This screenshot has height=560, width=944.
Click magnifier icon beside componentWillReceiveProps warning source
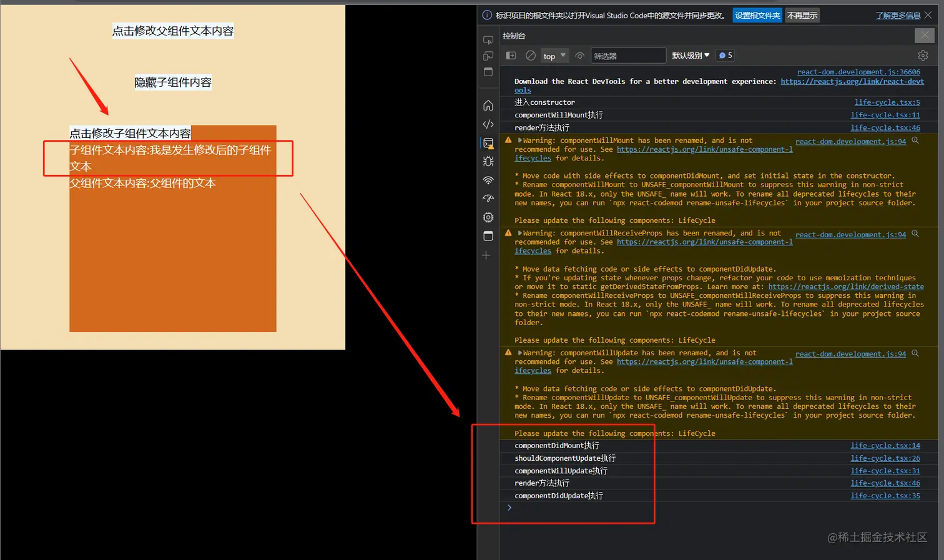[915, 233]
